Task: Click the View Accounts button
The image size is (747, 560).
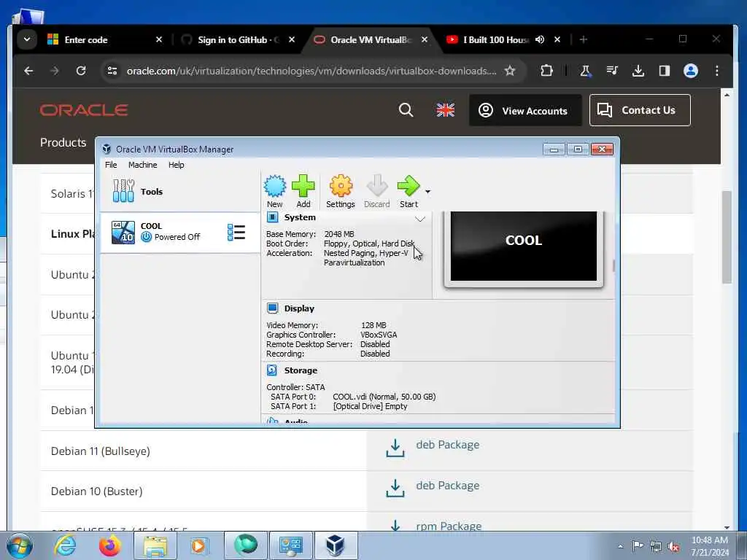Action: point(525,111)
